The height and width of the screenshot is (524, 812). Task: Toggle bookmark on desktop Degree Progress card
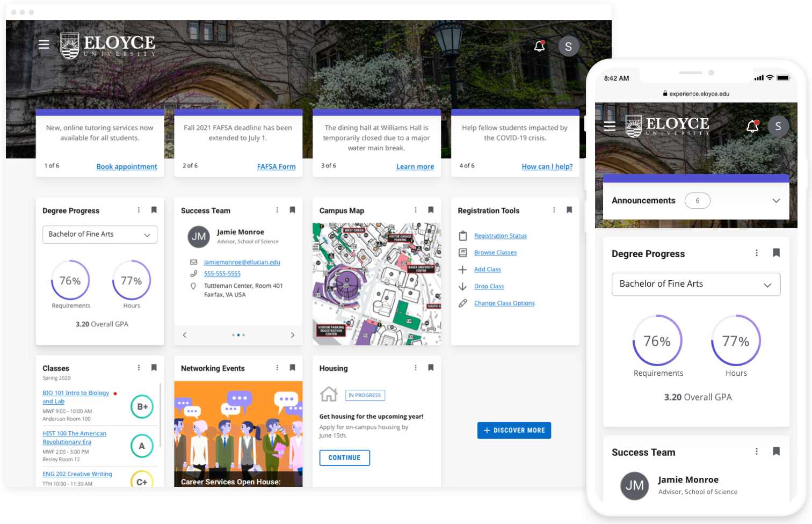click(x=154, y=210)
